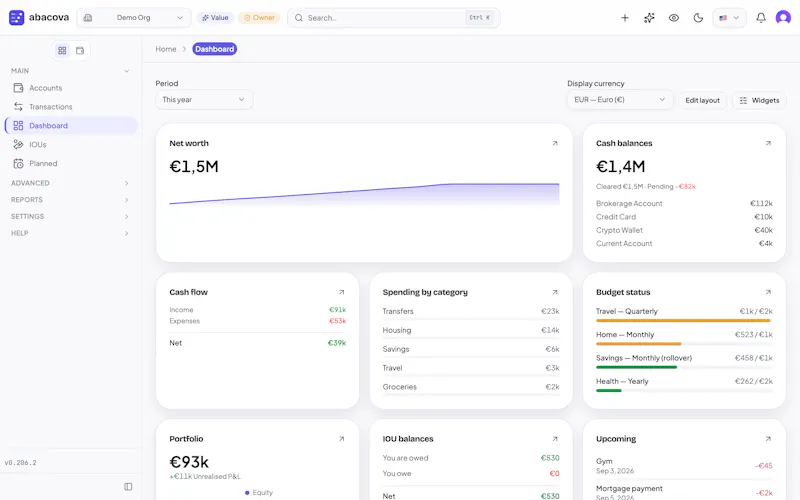Click the Transactions arrows icon in sidebar
This screenshot has width=800, height=500.
click(18, 107)
